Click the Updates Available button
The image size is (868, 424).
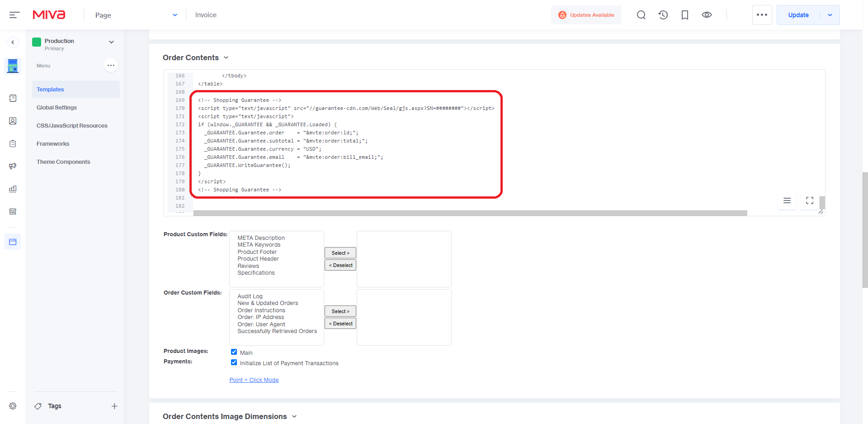click(x=586, y=15)
